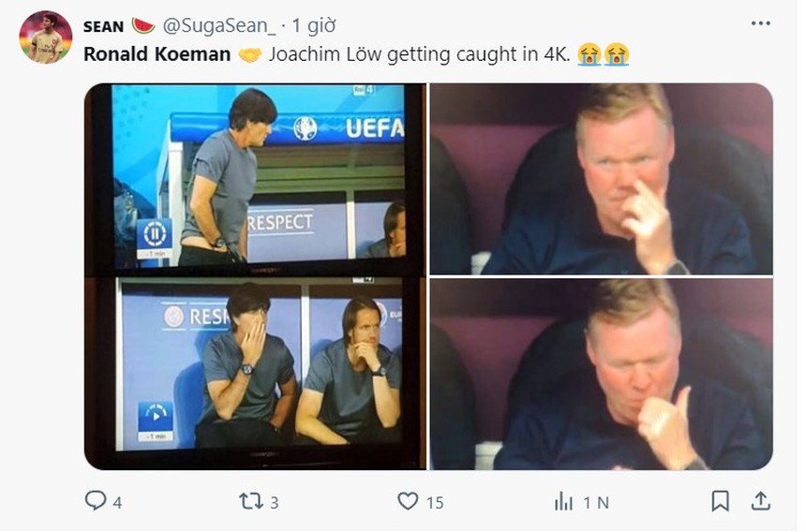Click SEAN's profile avatar picture
Viewport: 806px width, 532px height.
point(45,37)
